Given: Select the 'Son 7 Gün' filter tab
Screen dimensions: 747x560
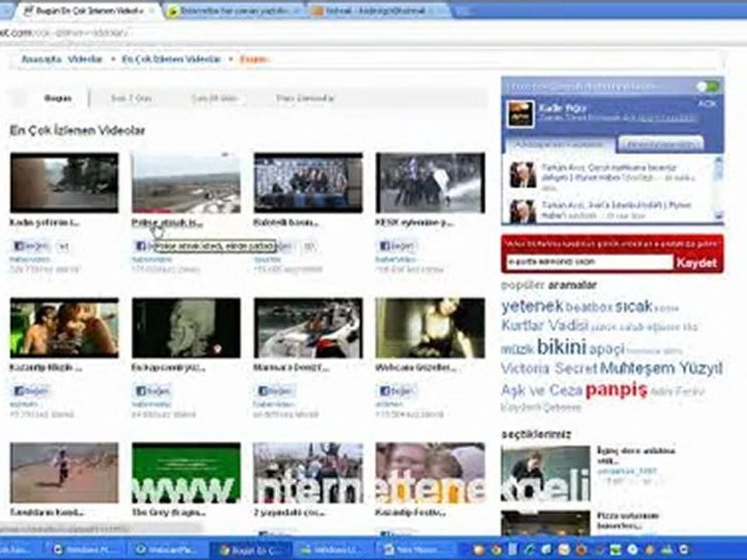Looking at the screenshot, I should click(131, 98).
